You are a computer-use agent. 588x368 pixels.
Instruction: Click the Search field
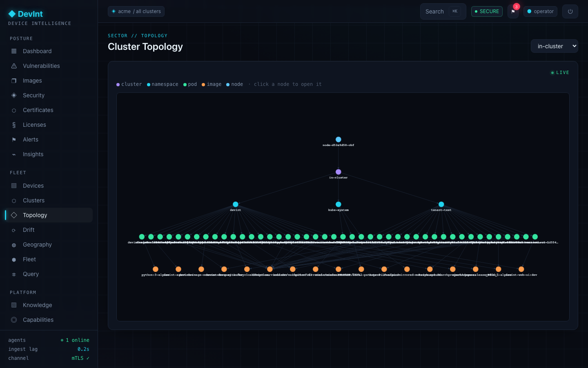(x=443, y=11)
